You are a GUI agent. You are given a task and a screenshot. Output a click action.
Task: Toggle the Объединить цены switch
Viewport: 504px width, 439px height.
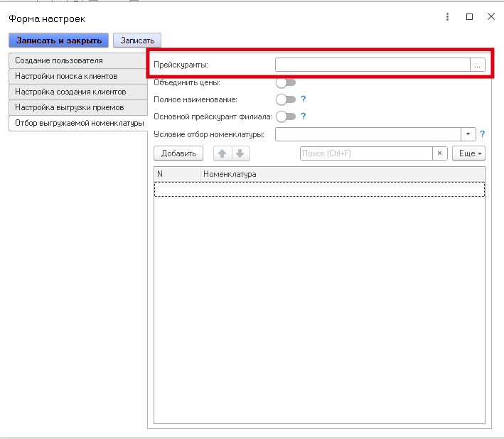click(285, 82)
